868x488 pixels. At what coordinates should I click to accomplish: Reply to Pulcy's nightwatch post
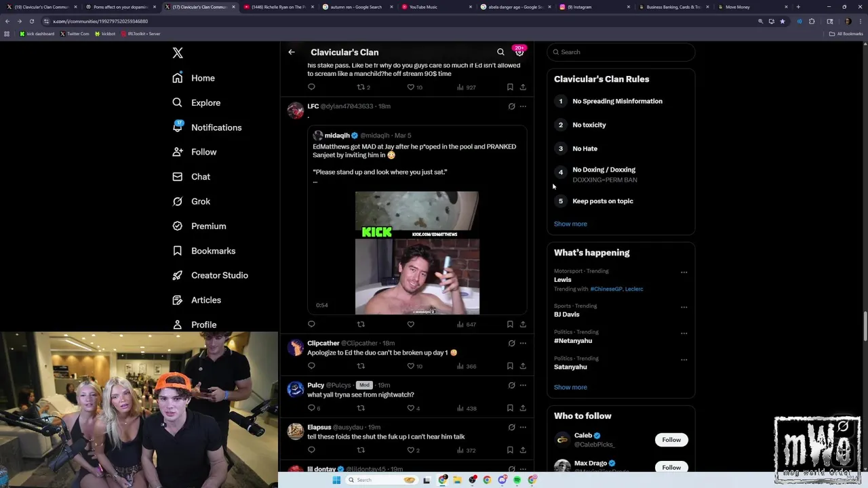[311, 408]
